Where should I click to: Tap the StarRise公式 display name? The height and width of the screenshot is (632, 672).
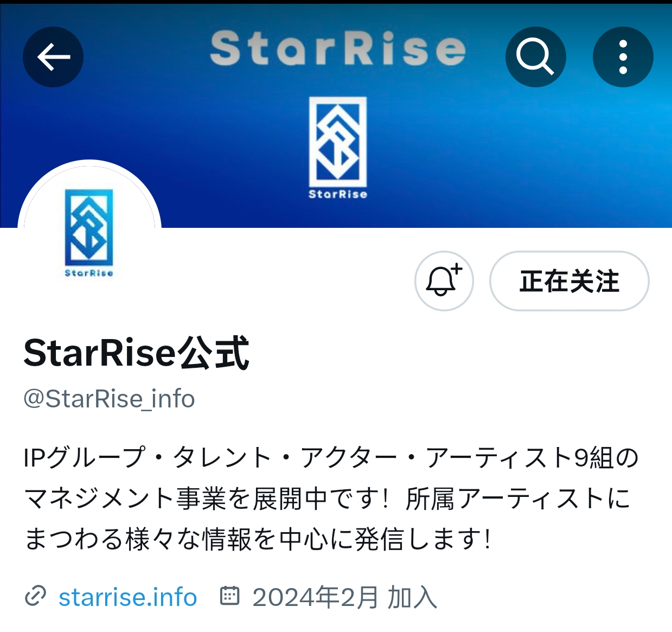136,353
